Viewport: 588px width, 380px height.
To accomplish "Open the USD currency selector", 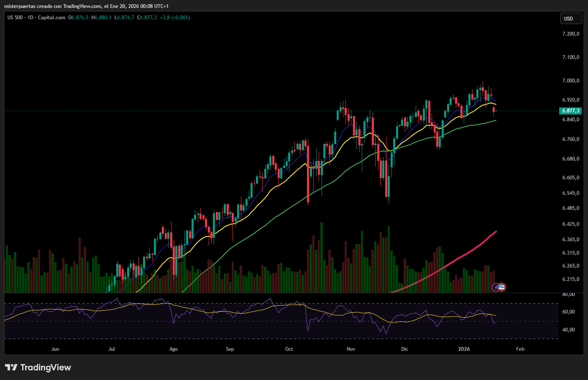I will pyautogui.click(x=571, y=18).
